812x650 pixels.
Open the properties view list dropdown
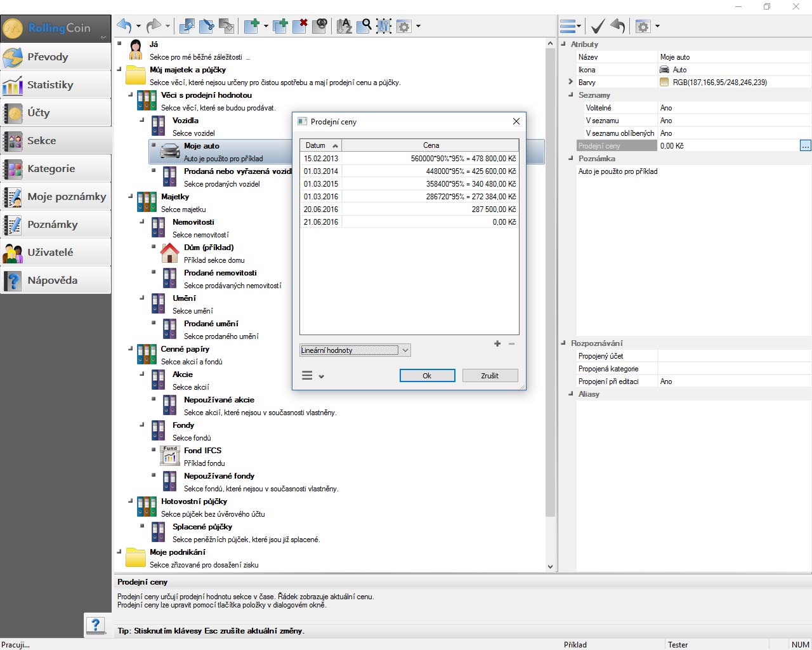coord(570,26)
